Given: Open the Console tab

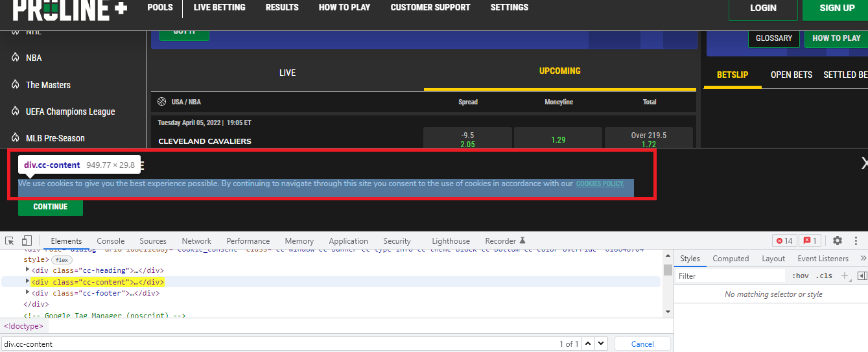Looking at the screenshot, I should point(111,241).
